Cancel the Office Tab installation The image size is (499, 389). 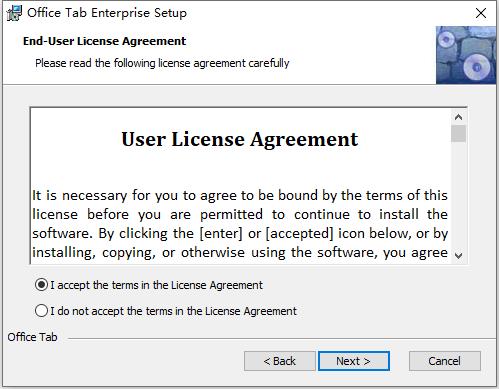pyautogui.click(x=444, y=361)
